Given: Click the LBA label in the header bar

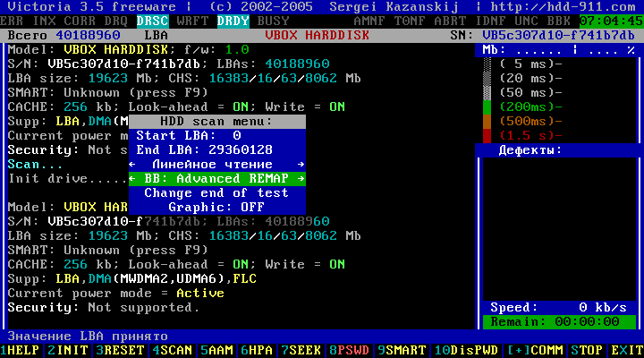Looking at the screenshot, I should (x=157, y=35).
